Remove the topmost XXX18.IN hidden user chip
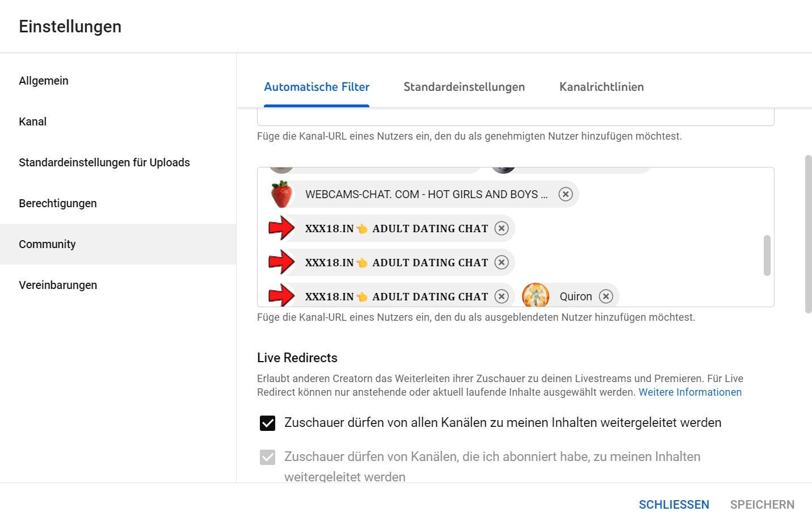 [501, 228]
